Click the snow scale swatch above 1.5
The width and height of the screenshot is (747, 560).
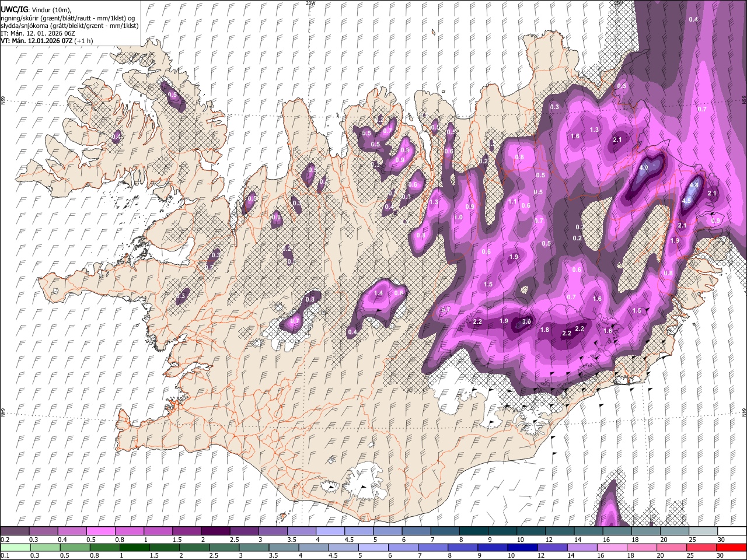click(187, 531)
